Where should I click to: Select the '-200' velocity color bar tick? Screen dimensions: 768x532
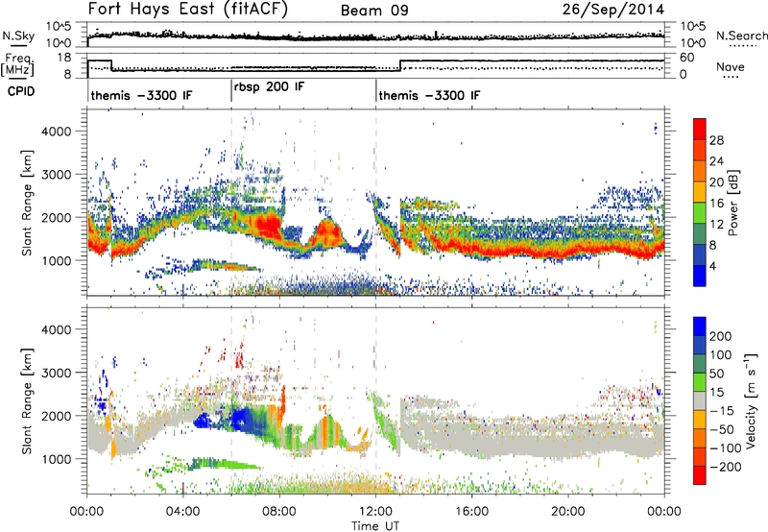[726, 467]
